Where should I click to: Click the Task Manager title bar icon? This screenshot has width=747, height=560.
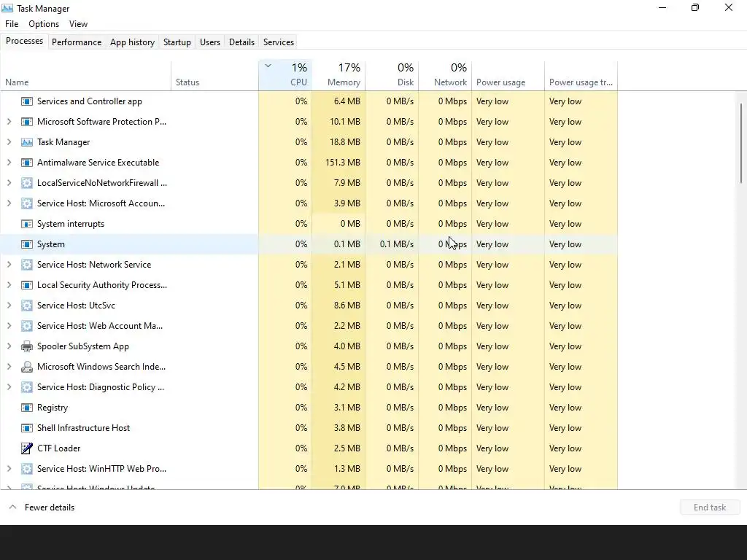[x=7, y=8]
